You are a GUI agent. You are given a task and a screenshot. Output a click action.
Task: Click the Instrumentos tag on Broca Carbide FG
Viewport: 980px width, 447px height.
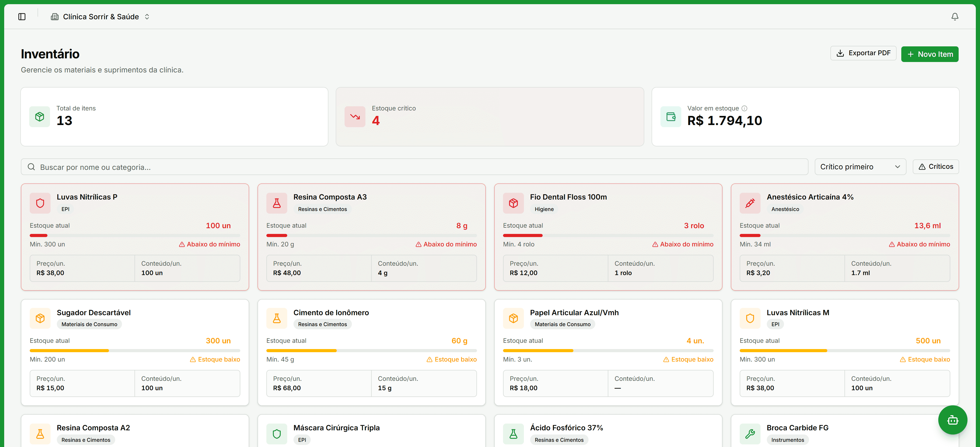(x=787, y=440)
